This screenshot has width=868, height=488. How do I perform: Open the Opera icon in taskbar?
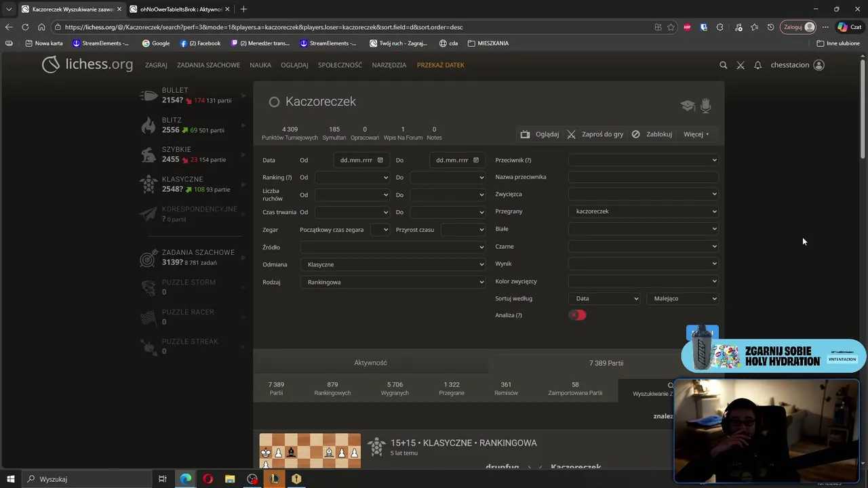point(208,479)
